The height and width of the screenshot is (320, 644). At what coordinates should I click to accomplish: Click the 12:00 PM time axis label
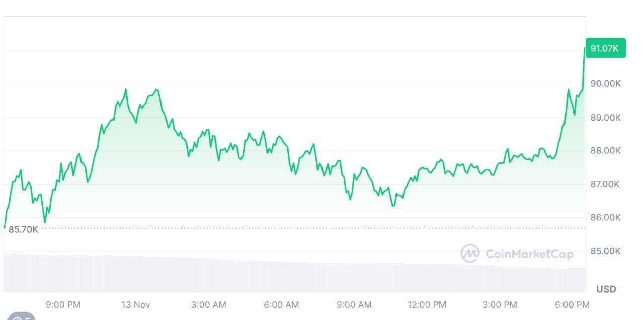427,305
